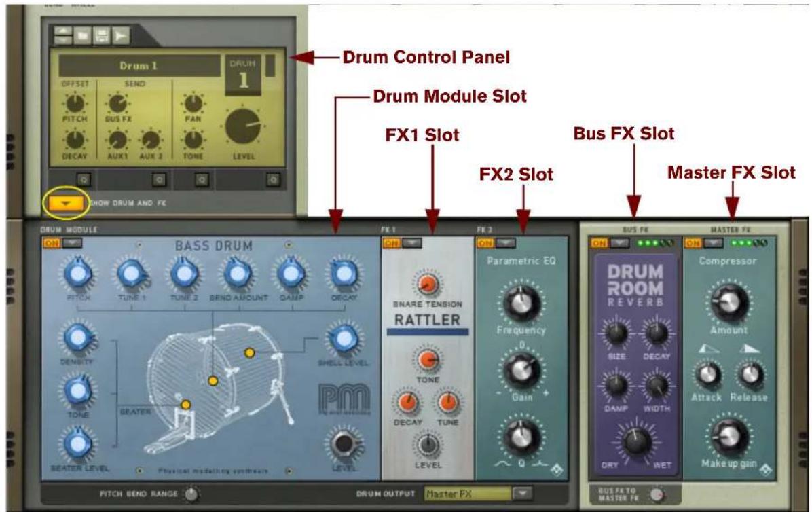Click Shell Level knob
This screenshot has width=812, height=512.
344,340
